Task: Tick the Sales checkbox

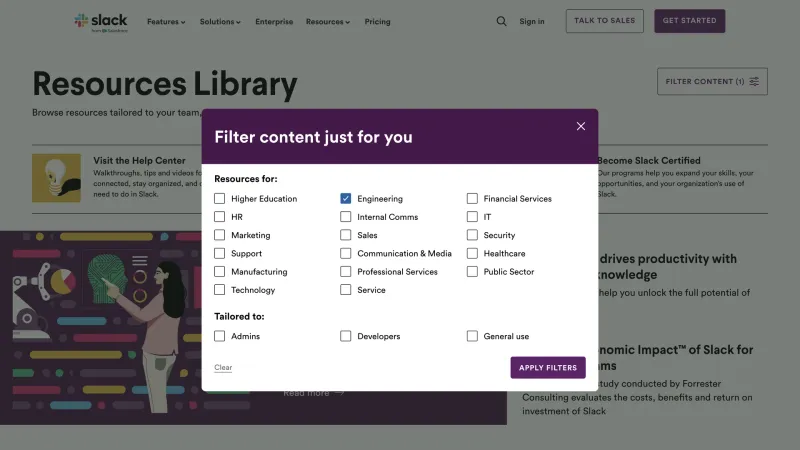Action: click(345, 235)
